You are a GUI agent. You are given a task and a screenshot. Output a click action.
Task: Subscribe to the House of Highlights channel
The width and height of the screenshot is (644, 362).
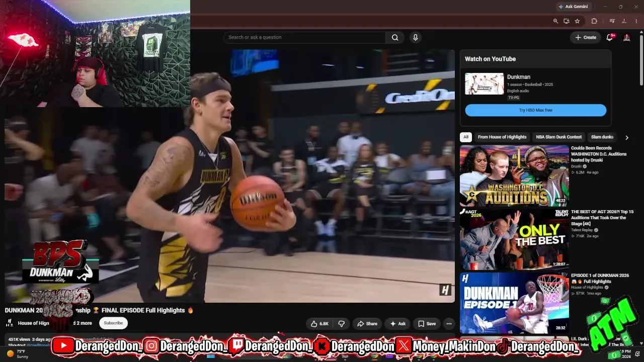pos(113,323)
